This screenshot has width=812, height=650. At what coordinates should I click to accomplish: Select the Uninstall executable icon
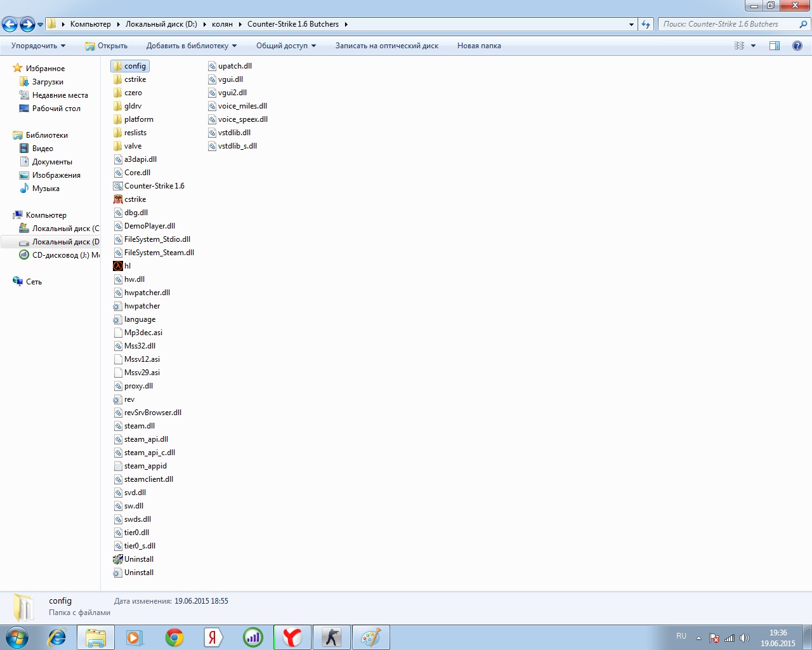point(117,559)
